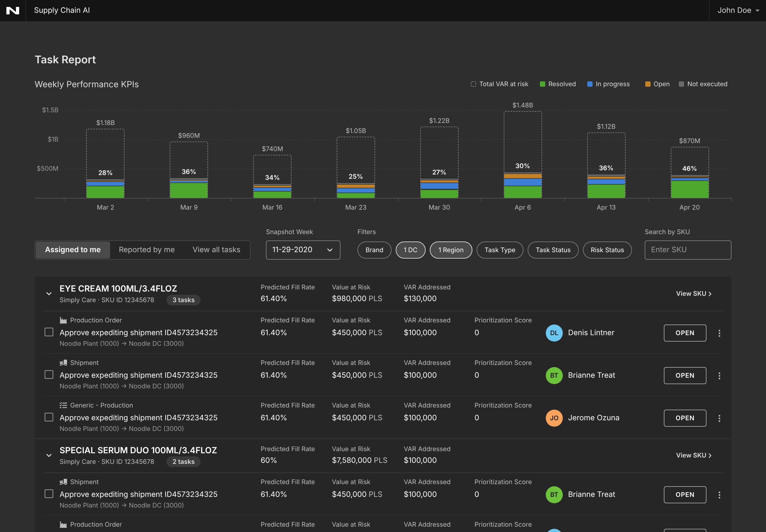Select the Assigned to me tab
Screen dimensions: 766x532
click(73, 250)
